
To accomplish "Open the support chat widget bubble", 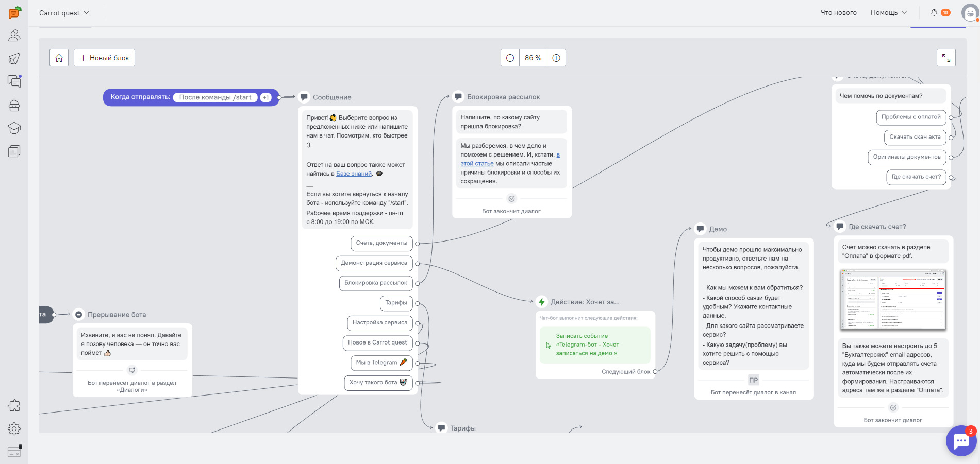I will coord(961,440).
